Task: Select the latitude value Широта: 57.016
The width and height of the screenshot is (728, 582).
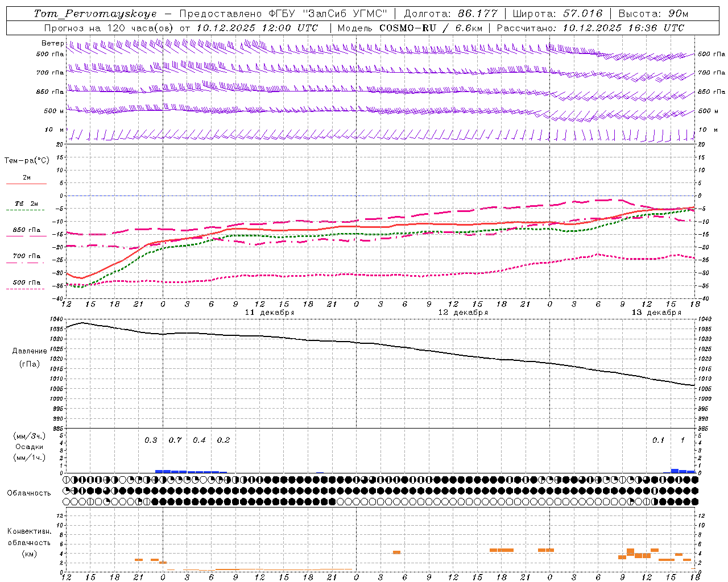Action: coord(557,14)
